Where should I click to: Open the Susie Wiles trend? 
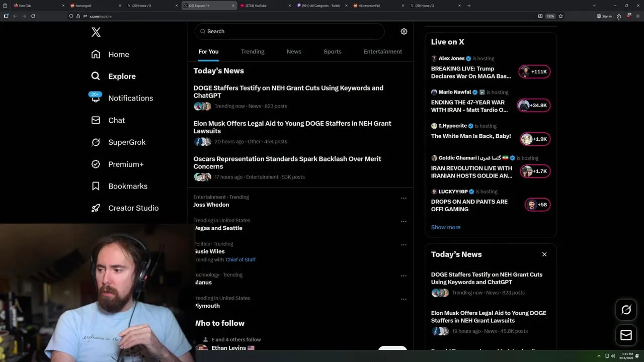click(209, 251)
